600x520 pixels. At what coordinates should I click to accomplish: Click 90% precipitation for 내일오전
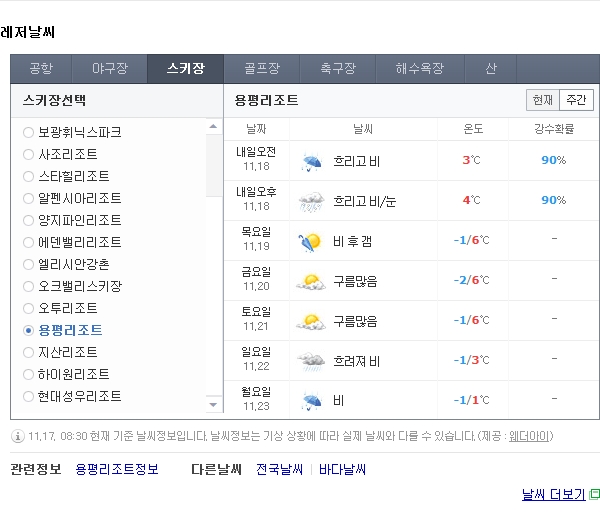tap(554, 160)
